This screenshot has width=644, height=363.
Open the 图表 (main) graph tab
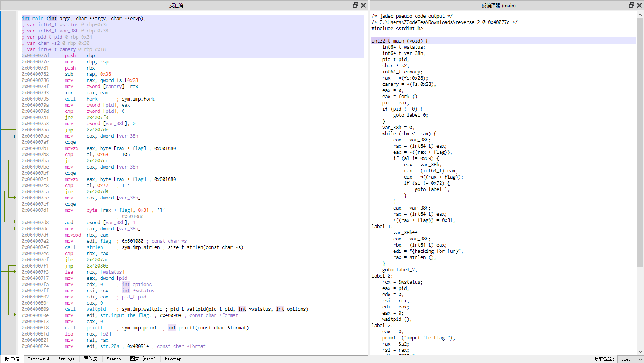[143, 359]
